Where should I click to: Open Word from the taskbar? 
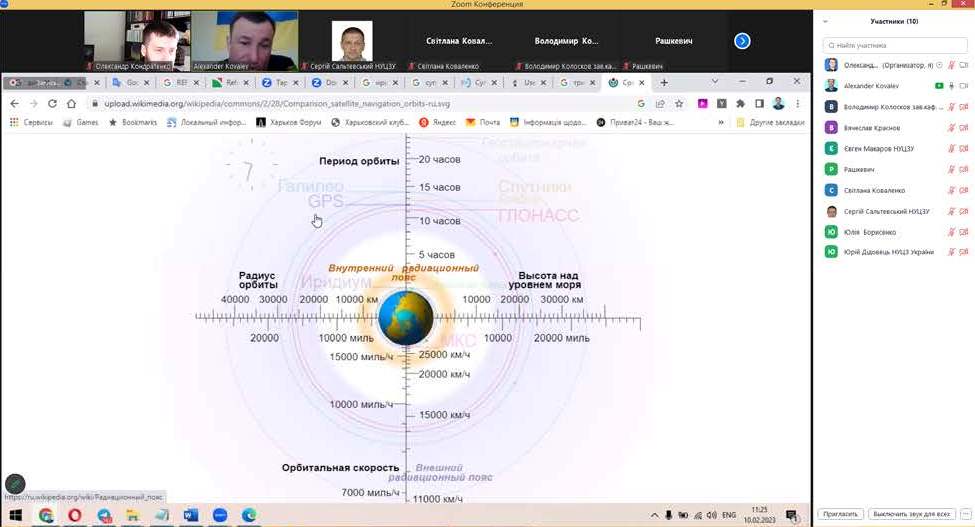[191, 515]
